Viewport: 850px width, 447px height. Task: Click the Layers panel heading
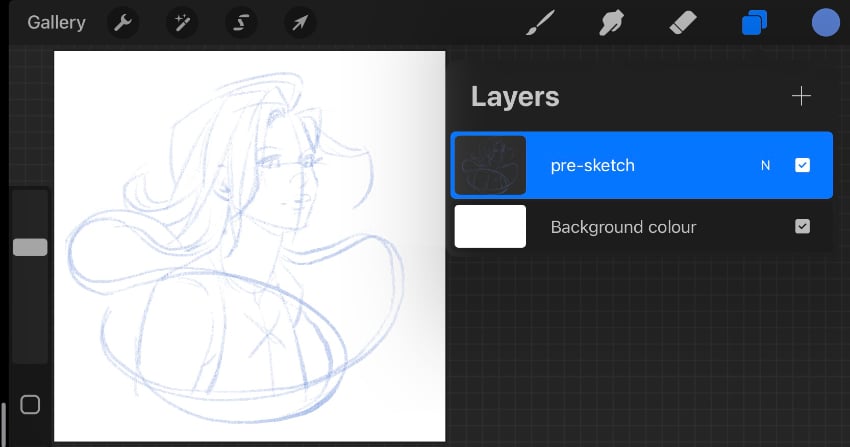515,97
